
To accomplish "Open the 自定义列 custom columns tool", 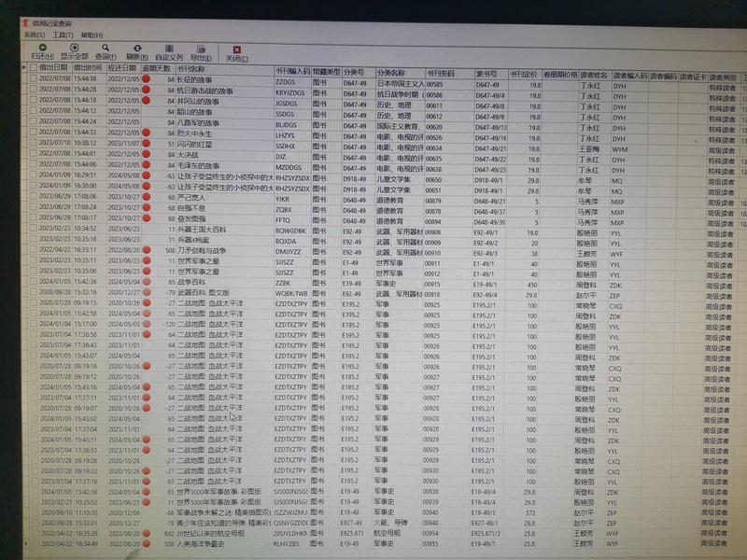I will (x=169, y=53).
